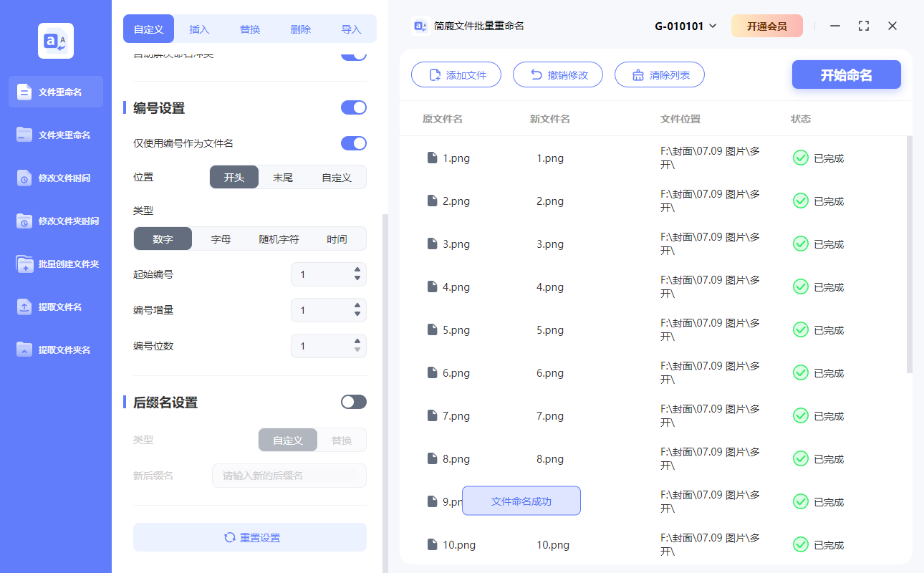Screen dimensions: 924x573
Task: Click file icon for 6.png
Action: click(432, 372)
